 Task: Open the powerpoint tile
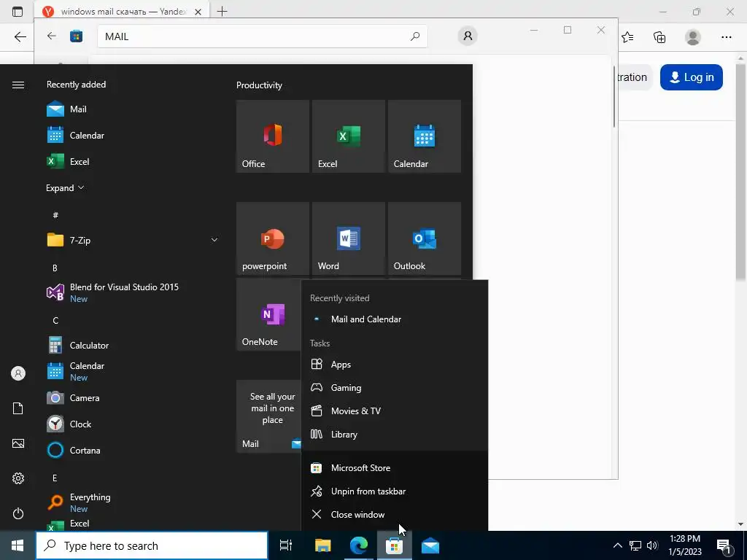coord(273,238)
